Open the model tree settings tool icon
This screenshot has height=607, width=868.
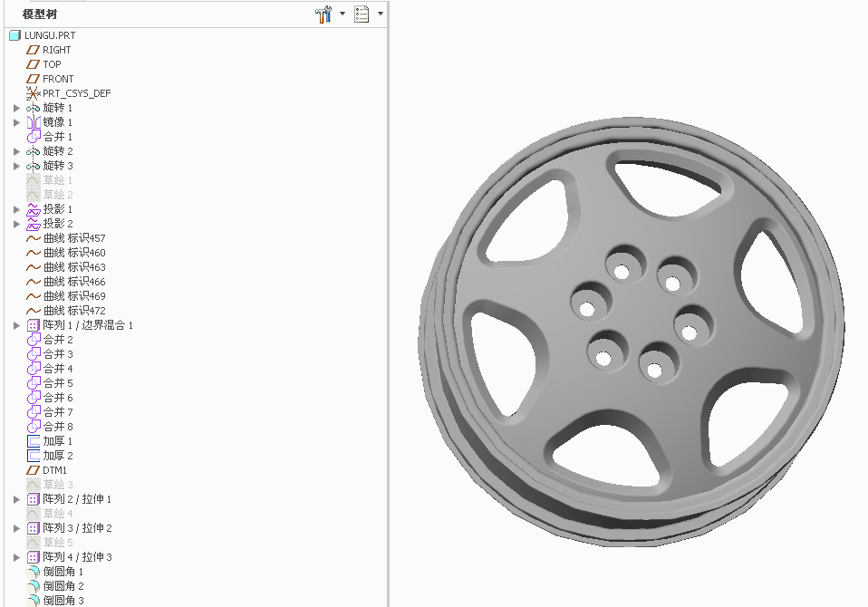[323, 14]
